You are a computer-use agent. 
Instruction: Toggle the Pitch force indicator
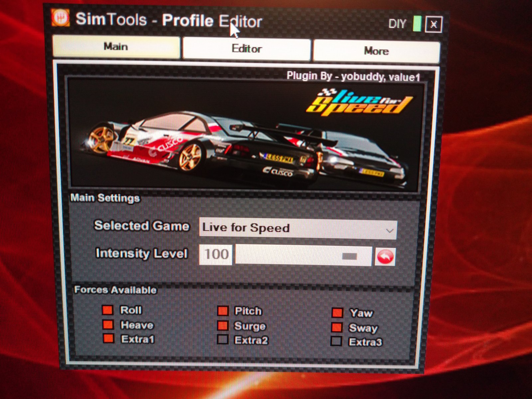[x=222, y=311]
